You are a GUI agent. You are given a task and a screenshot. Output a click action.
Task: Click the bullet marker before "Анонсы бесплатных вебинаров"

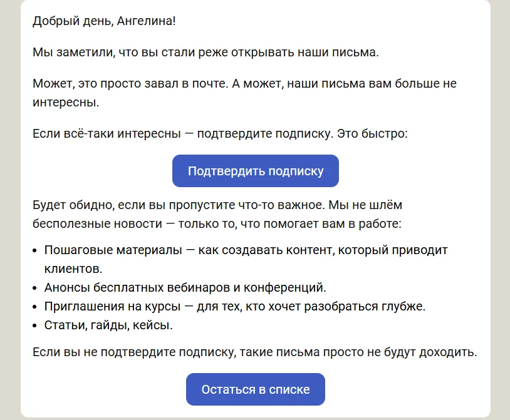[x=35, y=289]
